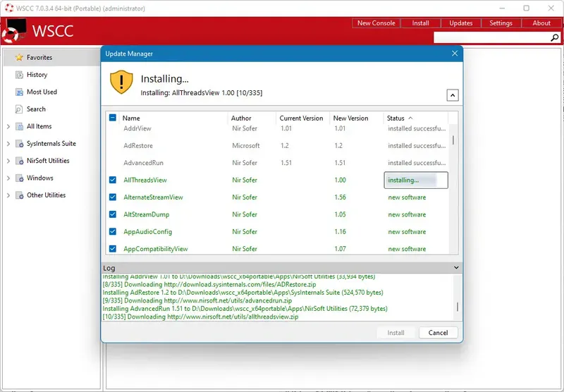
Task: Select Favorites in the sidebar
Action: coord(39,58)
